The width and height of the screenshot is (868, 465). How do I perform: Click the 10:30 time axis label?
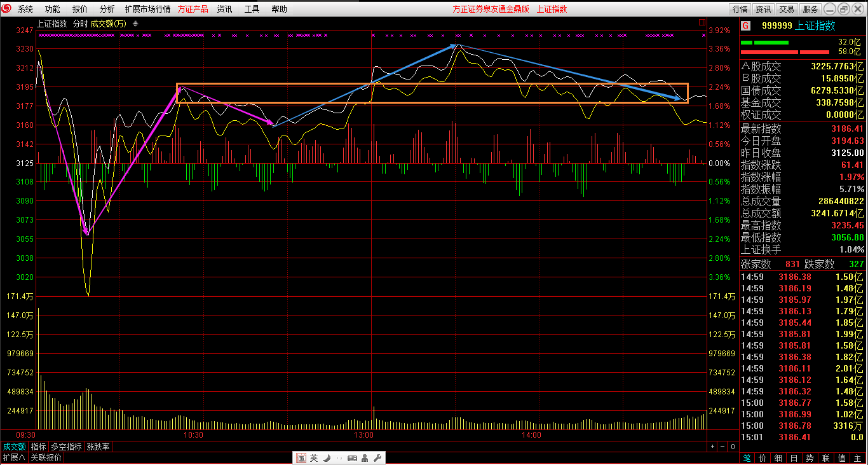[x=194, y=435]
